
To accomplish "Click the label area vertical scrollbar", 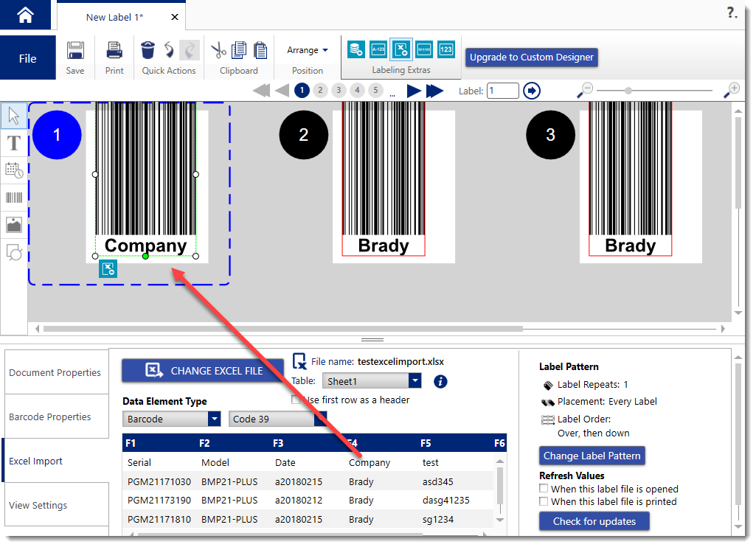I will pyautogui.click(x=738, y=161).
